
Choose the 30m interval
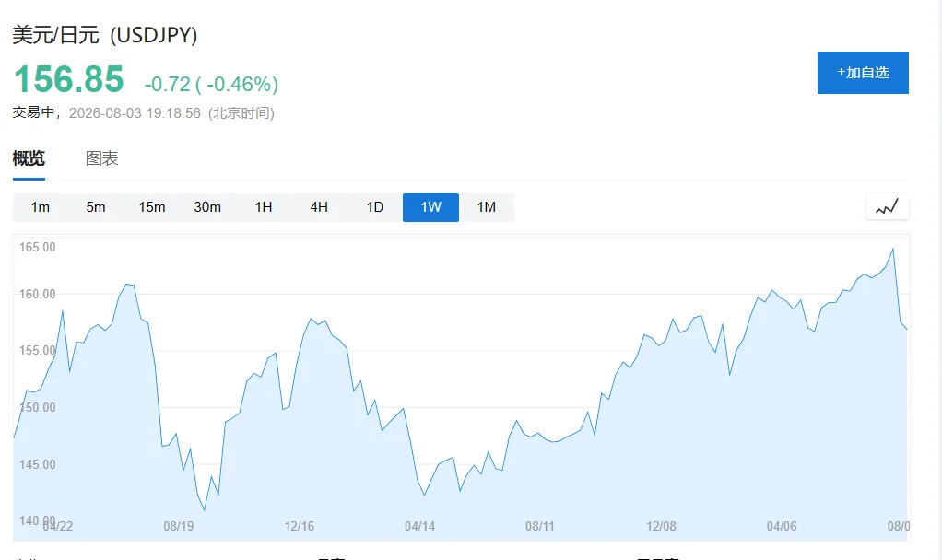207,207
